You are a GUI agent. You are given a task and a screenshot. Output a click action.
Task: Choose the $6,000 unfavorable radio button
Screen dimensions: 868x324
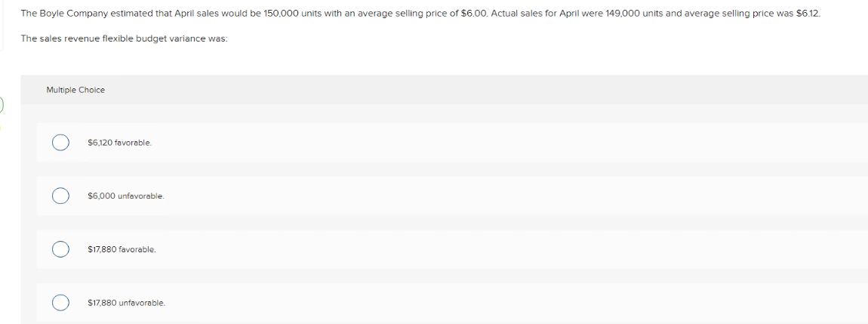60,196
